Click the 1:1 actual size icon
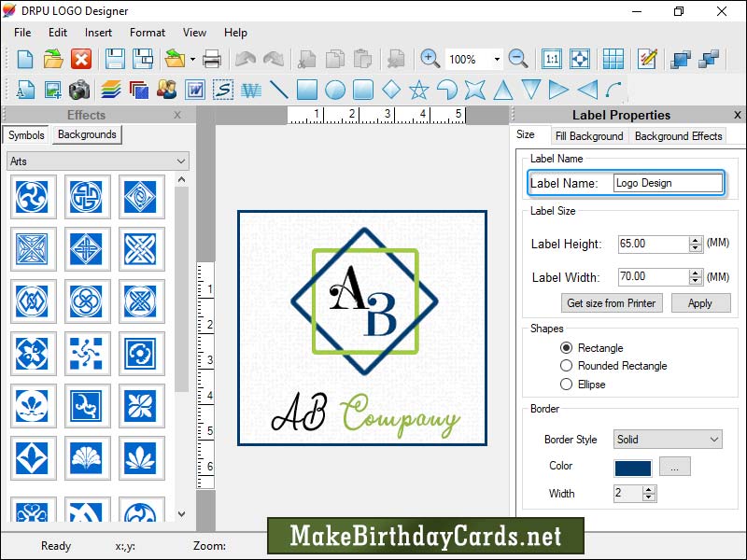The width and height of the screenshot is (747, 560). pos(551,58)
